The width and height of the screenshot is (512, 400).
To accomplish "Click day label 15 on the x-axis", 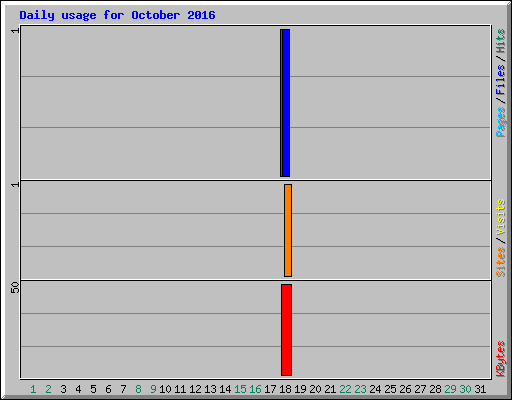I will click(x=240, y=389).
